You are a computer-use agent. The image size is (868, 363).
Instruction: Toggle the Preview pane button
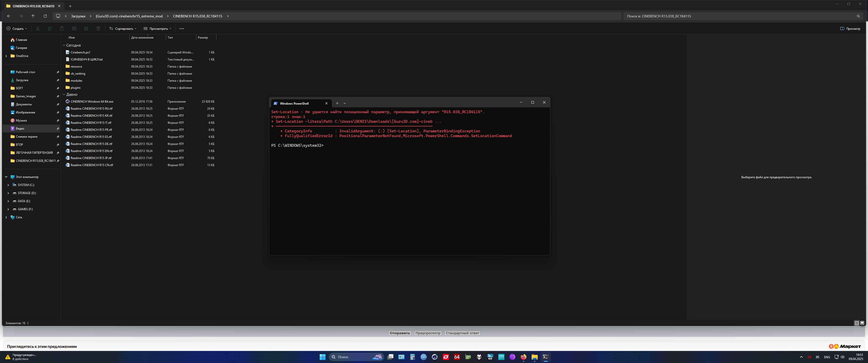tap(850, 29)
